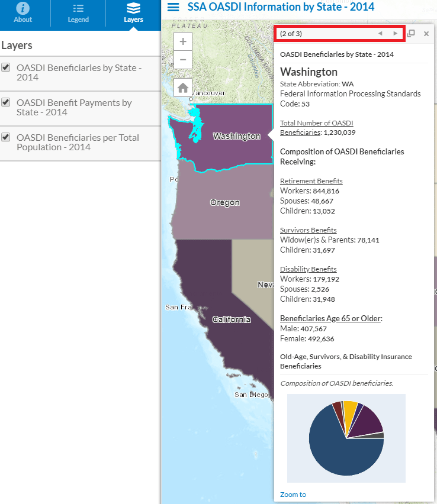Click the zoom in plus button
The image size is (437, 504).
tap(183, 41)
